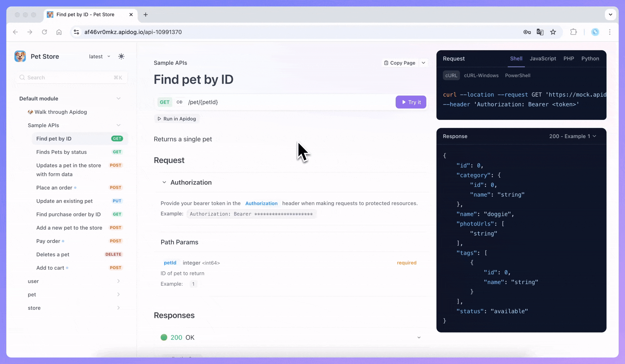The image size is (625, 364).
Task: Click the sidebar Search field
Action: 71,77
